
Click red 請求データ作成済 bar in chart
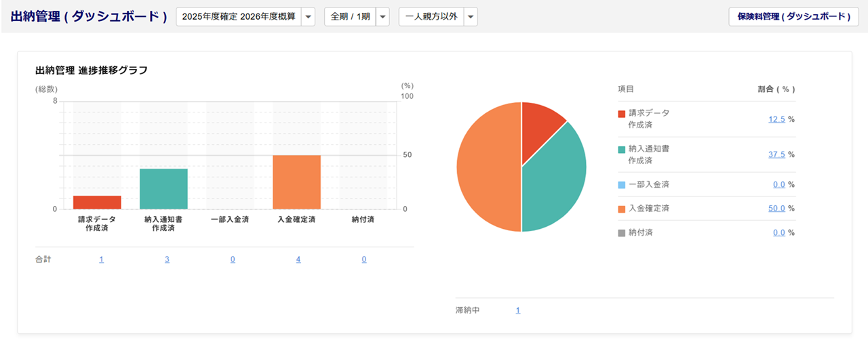pyautogui.click(x=97, y=202)
